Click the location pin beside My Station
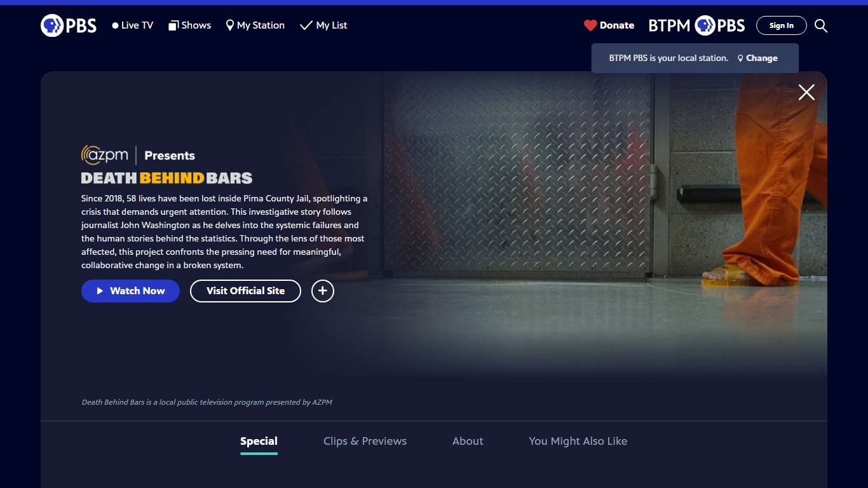Image resolution: width=868 pixels, height=488 pixels. click(229, 25)
